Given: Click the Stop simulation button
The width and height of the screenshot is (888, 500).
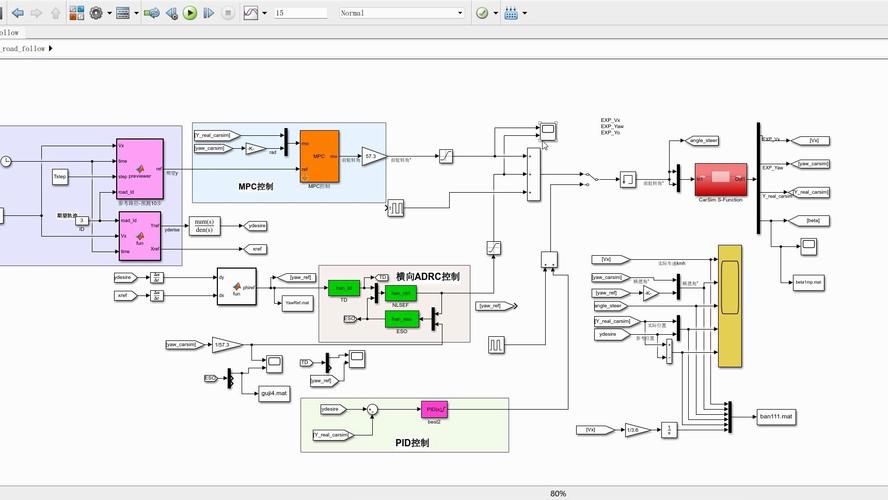Looking at the screenshot, I should pos(226,13).
